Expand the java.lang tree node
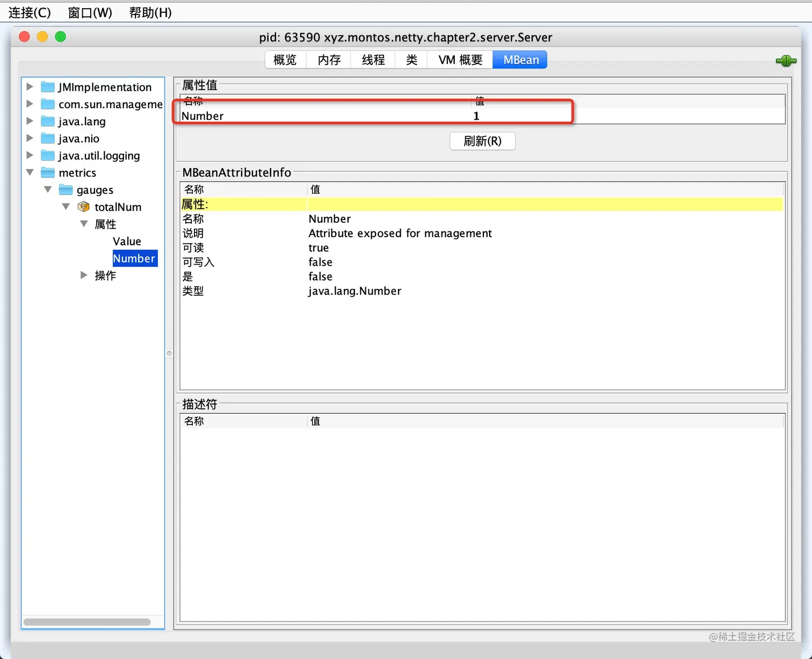Screen dimensions: 812x659 pos(30,121)
